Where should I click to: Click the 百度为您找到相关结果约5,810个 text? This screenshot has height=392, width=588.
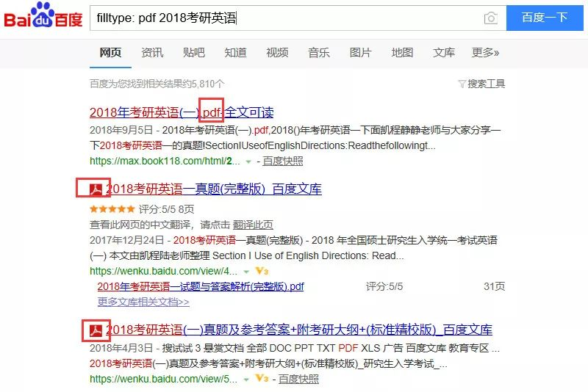coord(157,84)
